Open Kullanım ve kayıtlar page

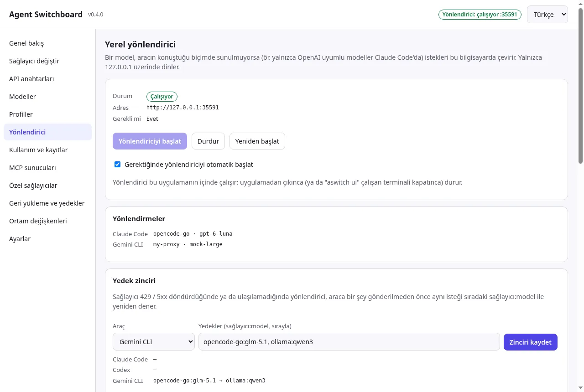pyautogui.click(x=47, y=150)
